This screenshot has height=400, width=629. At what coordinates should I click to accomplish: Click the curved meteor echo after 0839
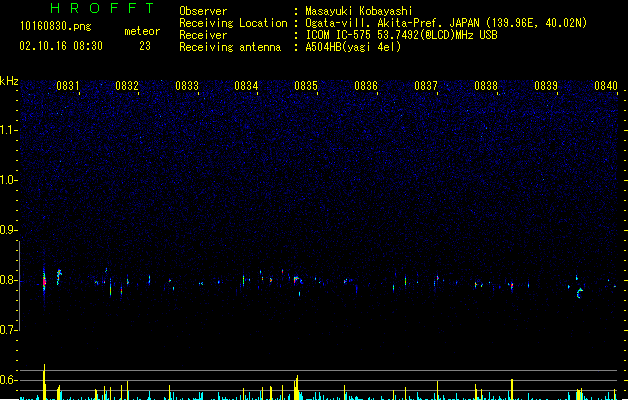coord(580,293)
